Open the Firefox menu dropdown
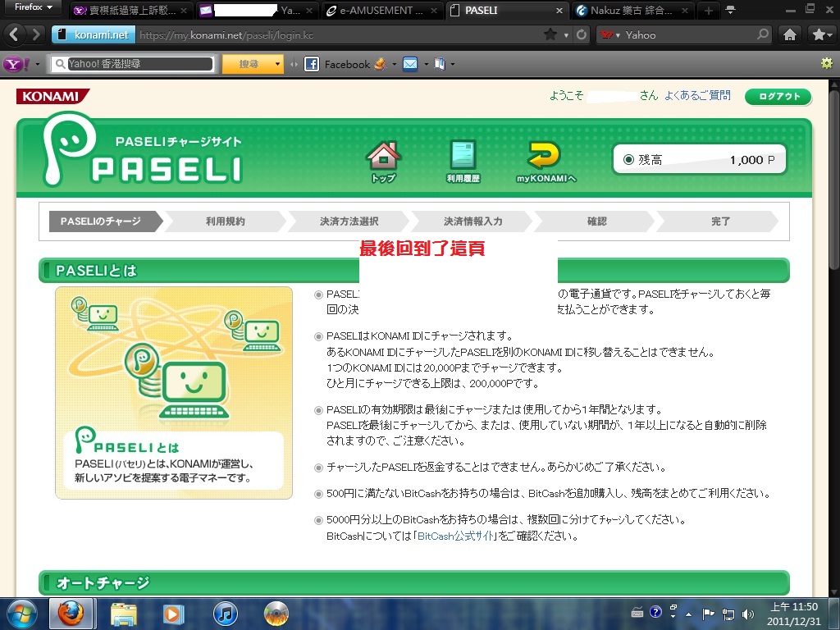 click(33, 8)
